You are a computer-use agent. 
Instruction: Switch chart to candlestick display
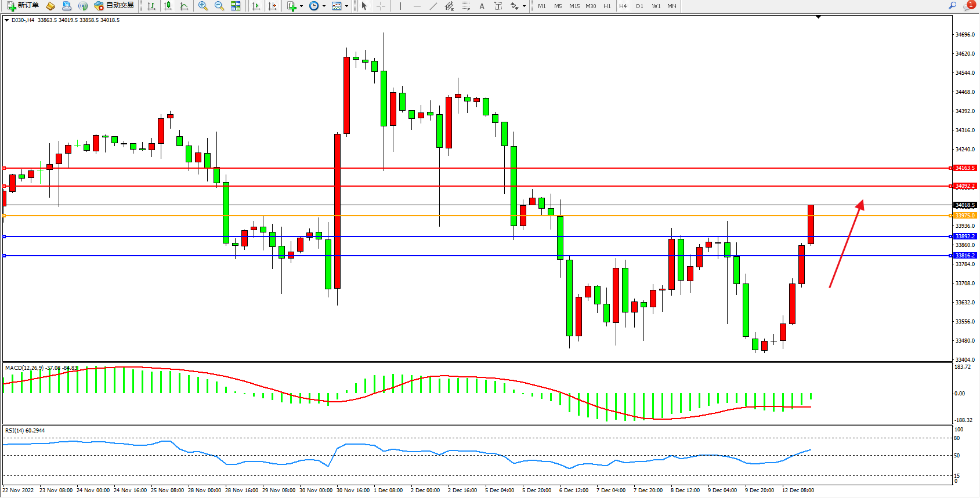click(x=168, y=6)
